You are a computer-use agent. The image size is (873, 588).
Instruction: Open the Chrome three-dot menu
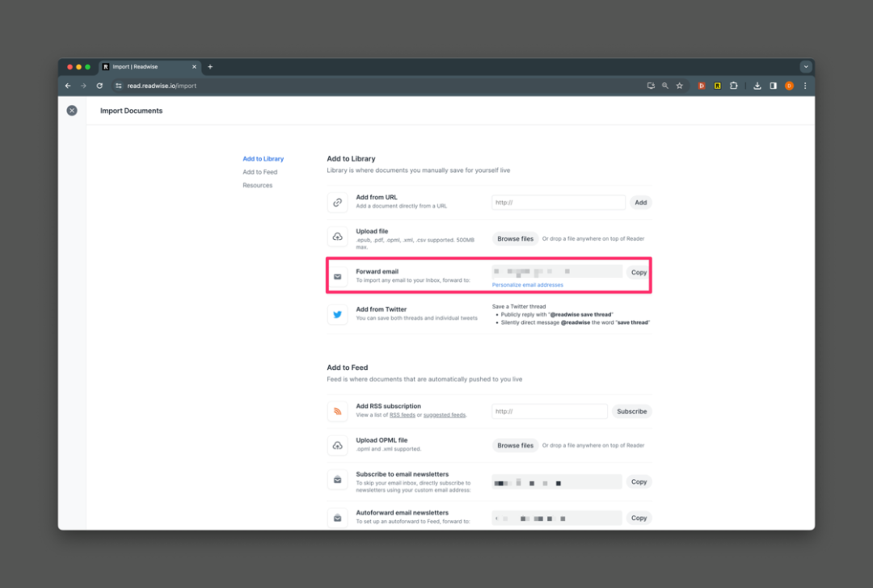coord(805,86)
